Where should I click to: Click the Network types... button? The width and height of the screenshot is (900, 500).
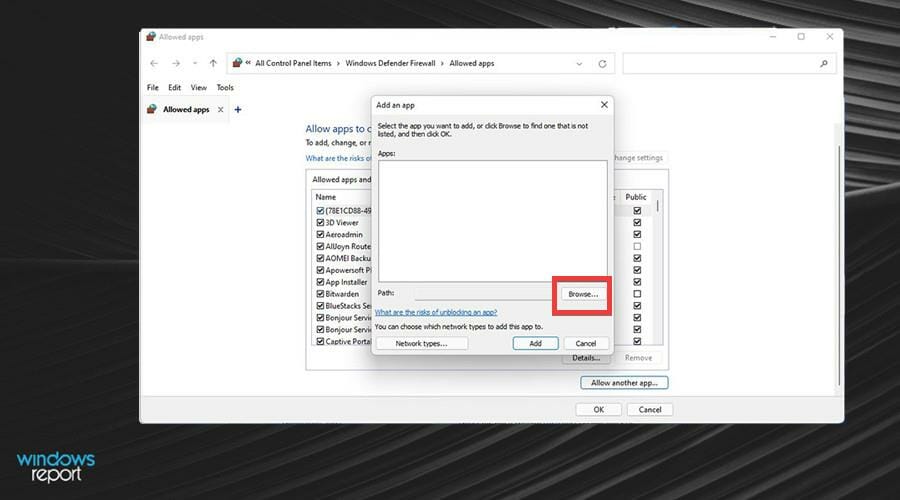tap(422, 343)
